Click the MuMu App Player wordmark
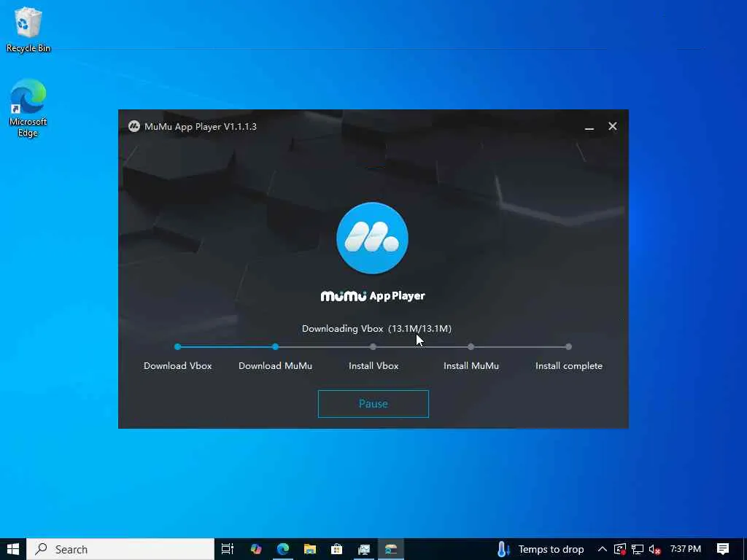Screen dimensions: 747x560 point(373,296)
